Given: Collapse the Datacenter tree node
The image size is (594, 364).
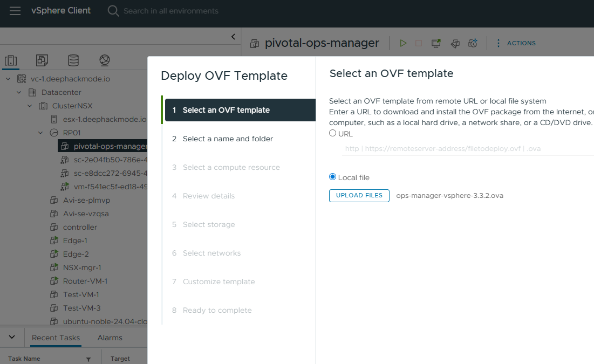Looking at the screenshot, I should 19,92.
